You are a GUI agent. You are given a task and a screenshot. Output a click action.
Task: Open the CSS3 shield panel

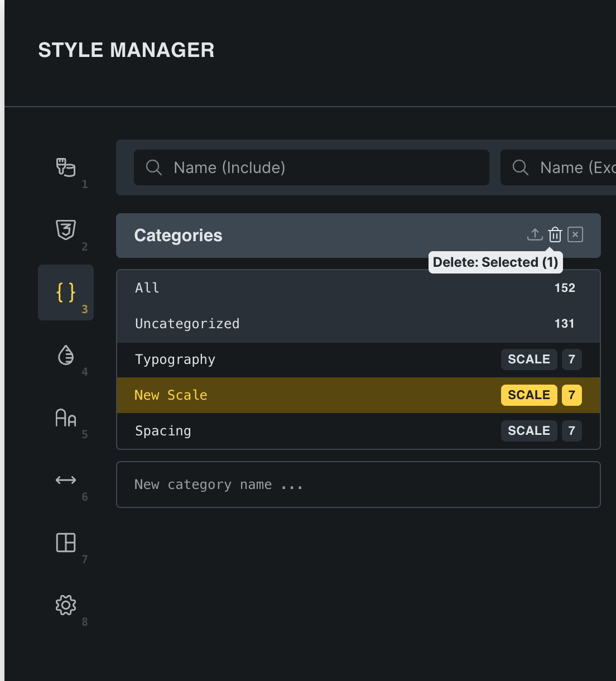tap(65, 230)
